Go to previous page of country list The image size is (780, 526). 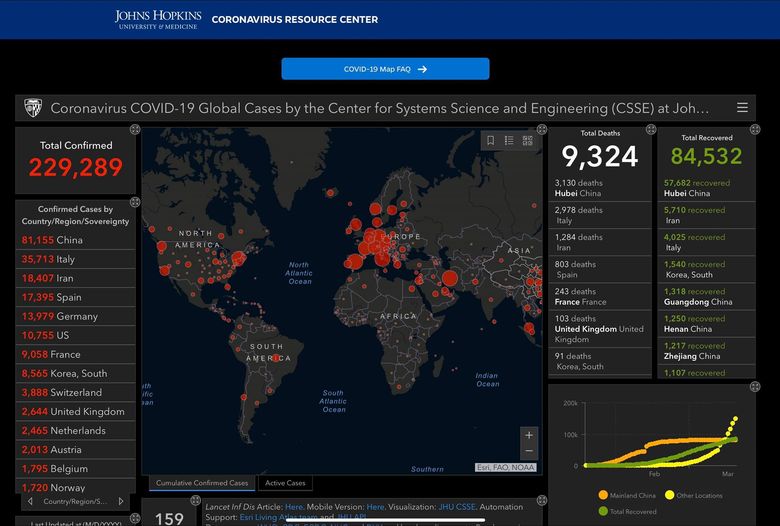point(30,501)
